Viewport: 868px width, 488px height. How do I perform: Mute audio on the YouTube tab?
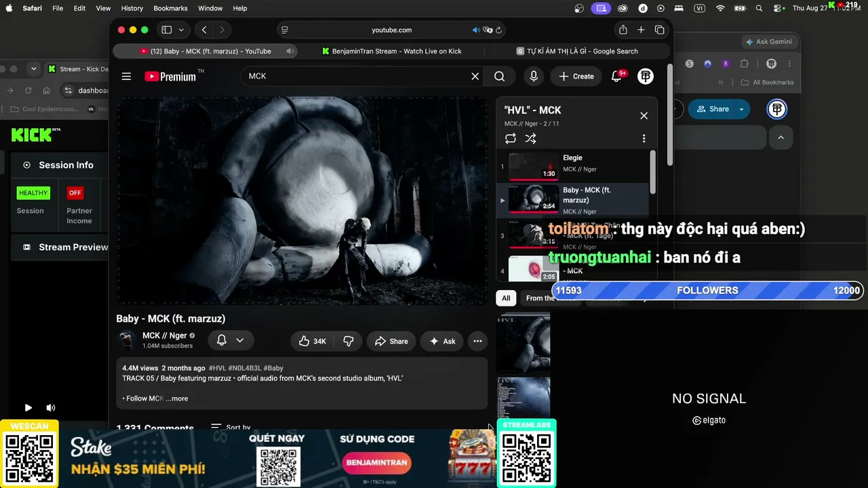coord(290,51)
